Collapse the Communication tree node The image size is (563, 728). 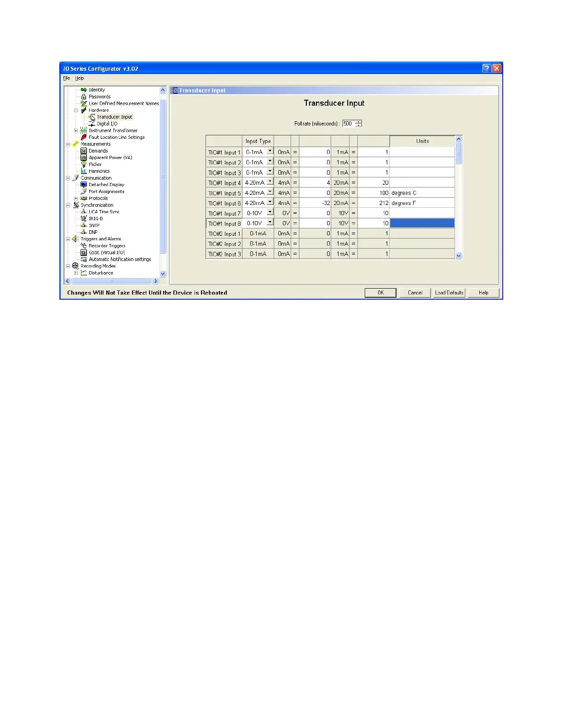click(x=68, y=178)
